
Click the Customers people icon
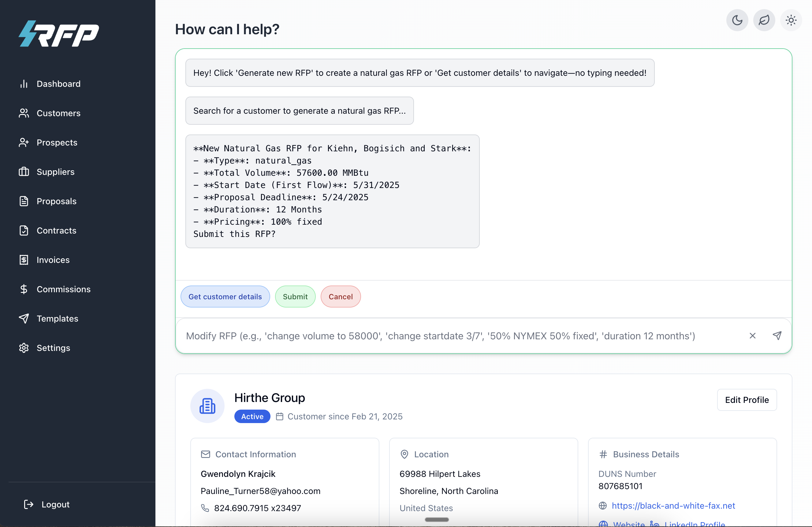click(x=24, y=113)
